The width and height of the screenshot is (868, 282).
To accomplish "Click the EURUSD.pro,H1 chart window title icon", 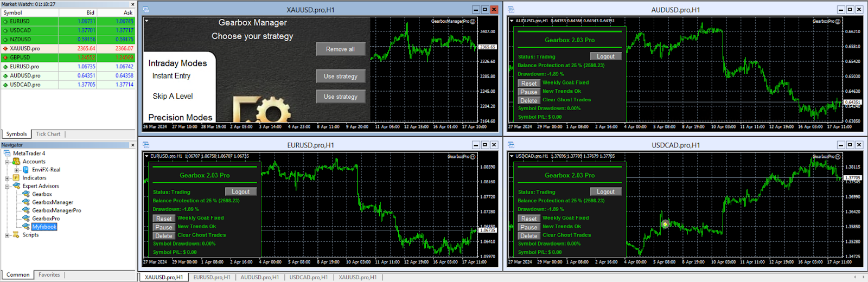I will [x=146, y=145].
